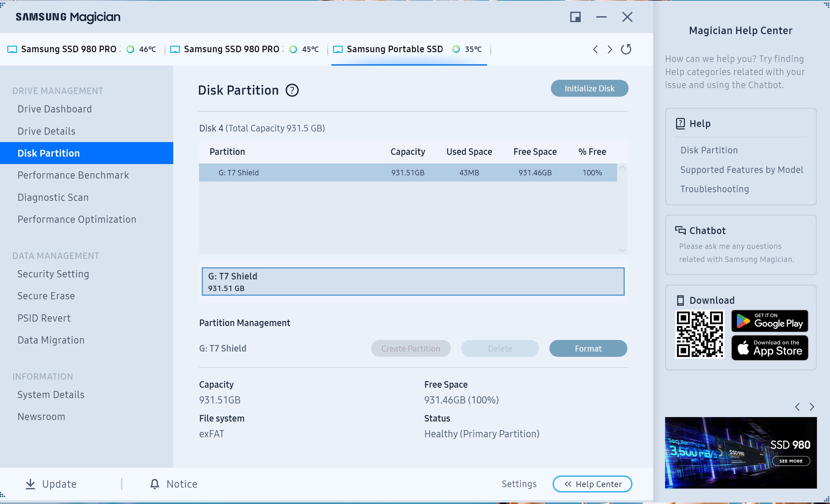Click the Download QR code

tap(700, 334)
